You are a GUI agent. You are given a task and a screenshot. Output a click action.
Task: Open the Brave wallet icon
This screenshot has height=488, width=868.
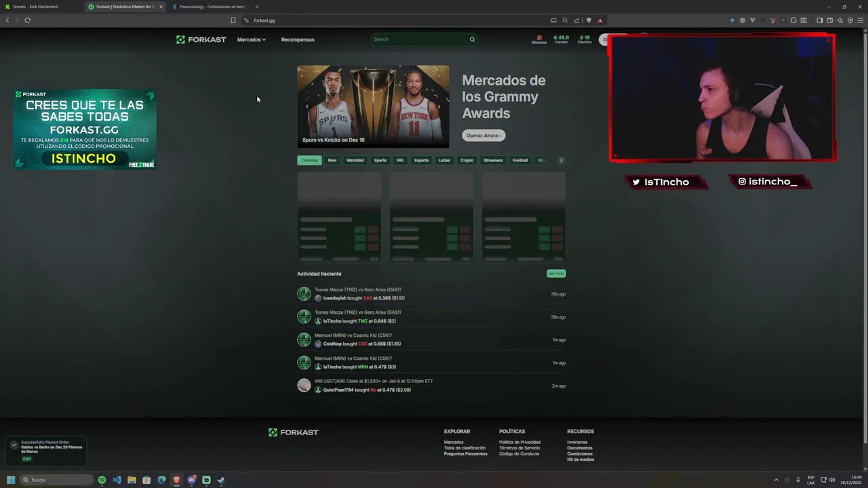(x=830, y=20)
